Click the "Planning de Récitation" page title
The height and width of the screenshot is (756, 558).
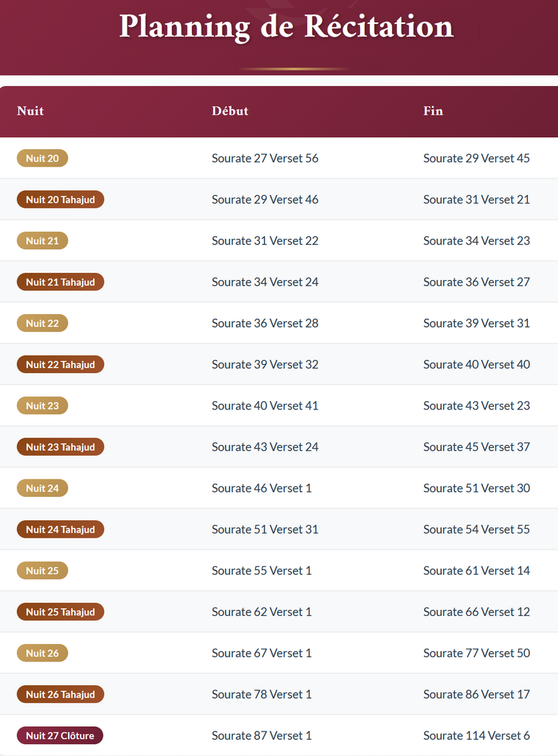coord(286,27)
